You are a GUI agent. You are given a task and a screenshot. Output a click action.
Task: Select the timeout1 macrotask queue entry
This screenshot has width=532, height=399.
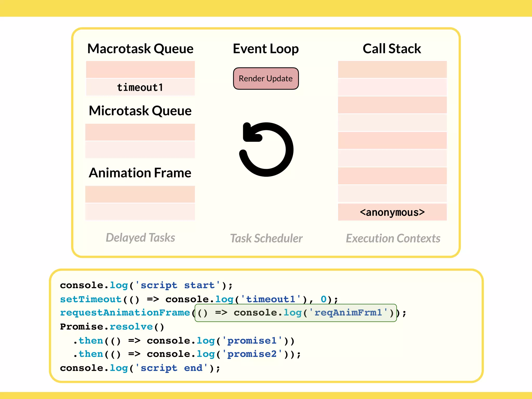[140, 87]
